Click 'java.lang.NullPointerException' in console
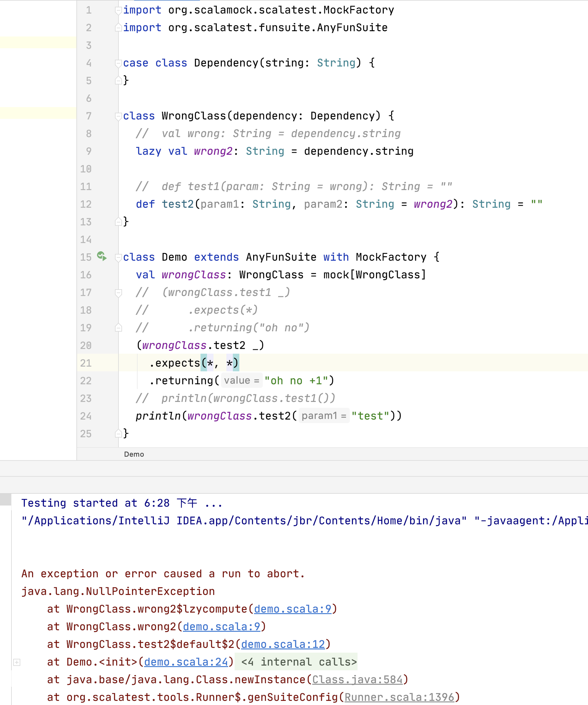 [118, 591]
